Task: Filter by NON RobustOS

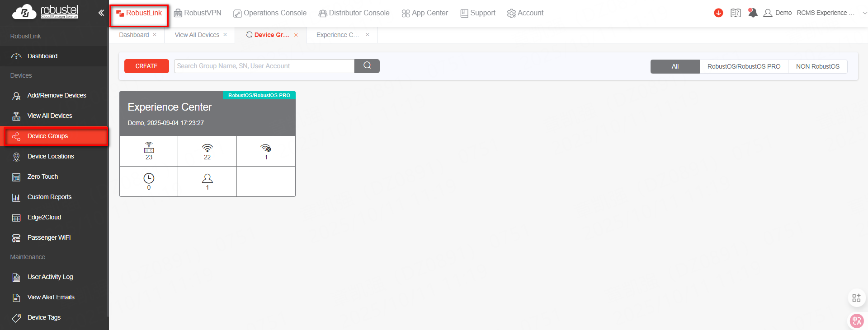Action: (817, 66)
